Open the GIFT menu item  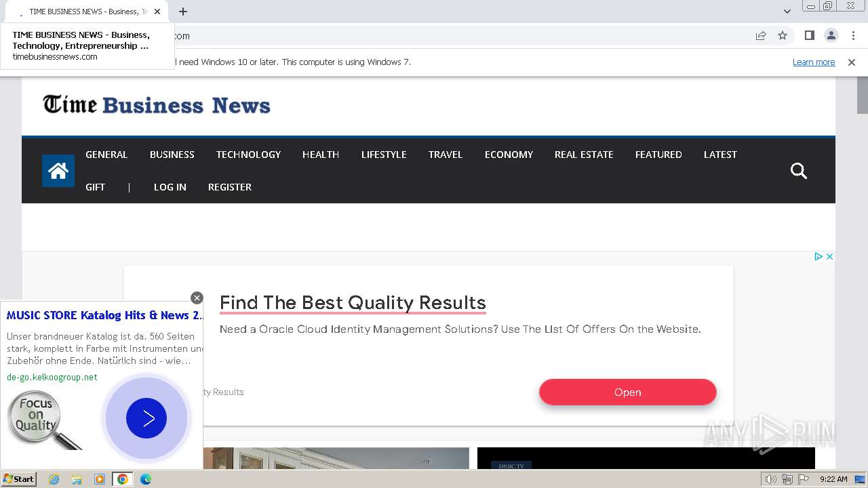pos(95,187)
